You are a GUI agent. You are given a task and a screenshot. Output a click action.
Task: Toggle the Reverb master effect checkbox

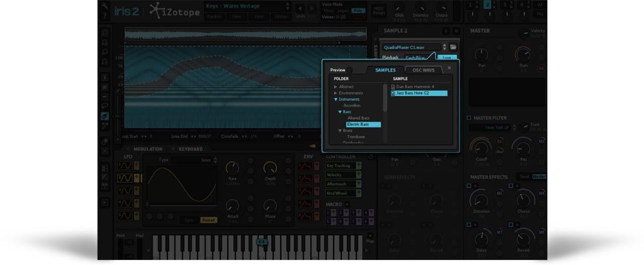click(x=510, y=225)
